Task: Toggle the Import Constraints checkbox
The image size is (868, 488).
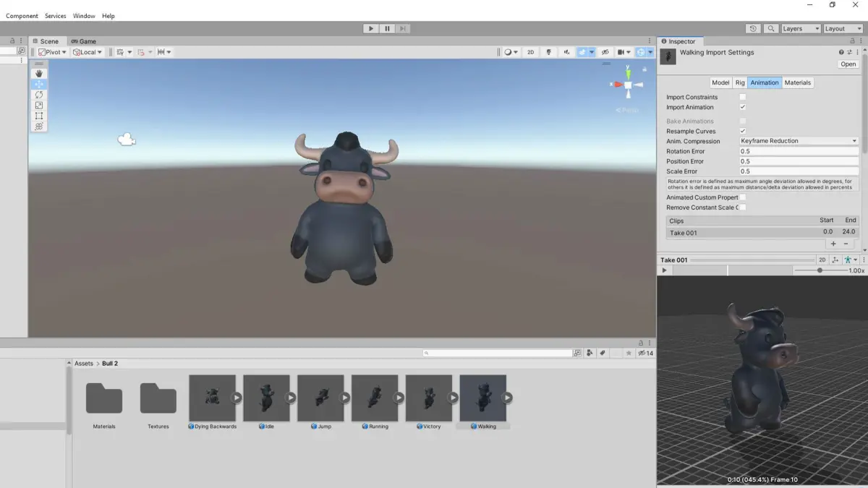Action: 742,97
